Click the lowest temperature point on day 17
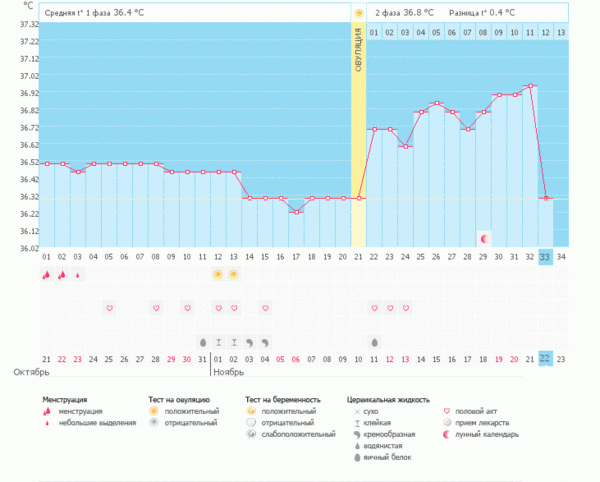600x482 pixels. pos(296,211)
